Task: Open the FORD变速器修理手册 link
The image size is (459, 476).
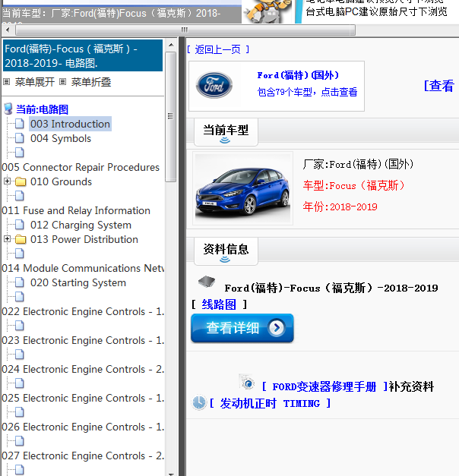Action: pyautogui.click(x=324, y=386)
